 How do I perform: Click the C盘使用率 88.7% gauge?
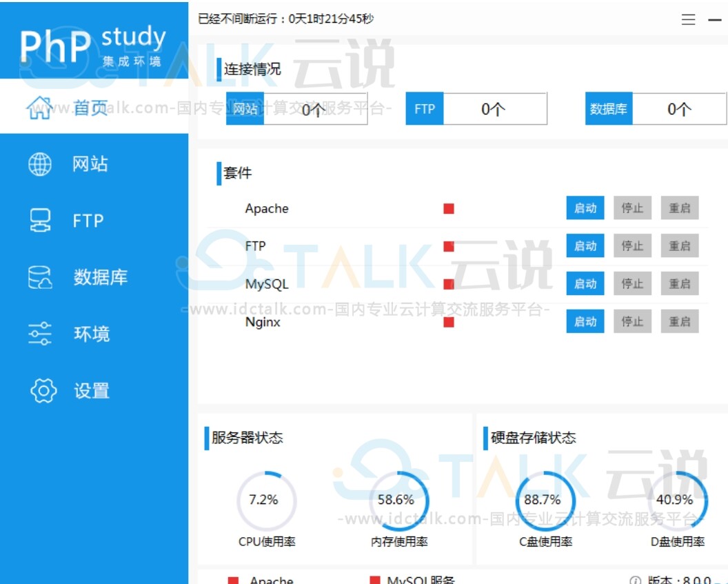(x=545, y=501)
